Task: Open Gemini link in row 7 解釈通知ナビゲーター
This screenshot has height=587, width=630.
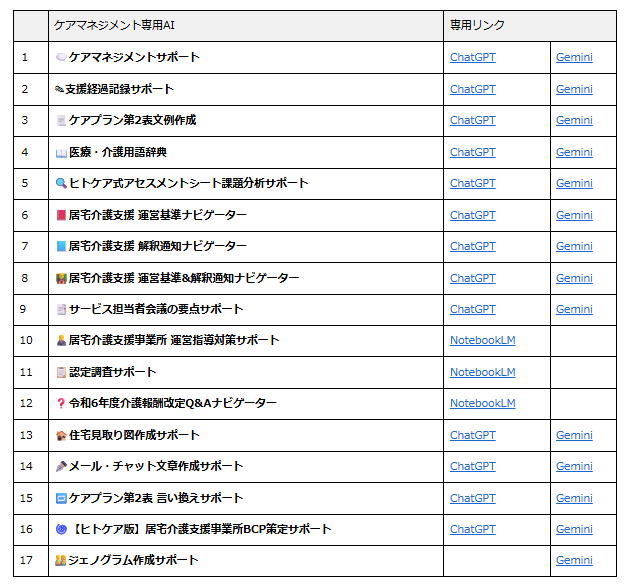Action: [x=574, y=246]
